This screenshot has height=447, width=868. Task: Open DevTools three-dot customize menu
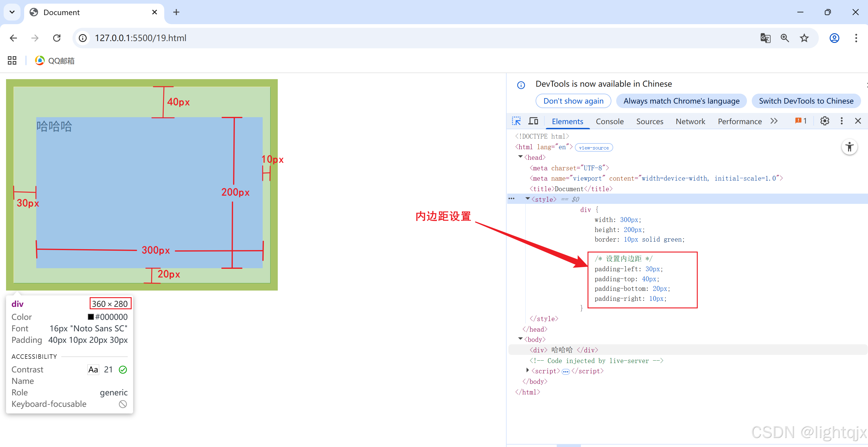tap(841, 121)
